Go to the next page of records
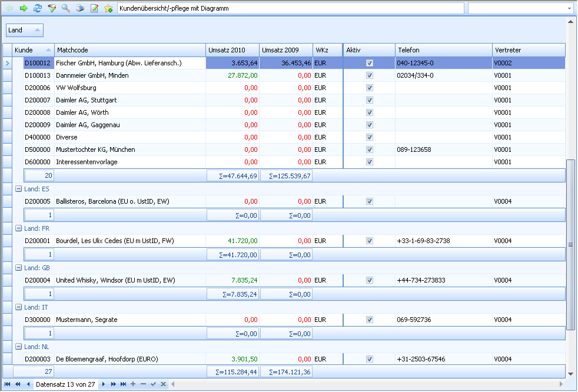Image resolution: width=578 pixels, height=392 pixels. pyautogui.click(x=113, y=384)
